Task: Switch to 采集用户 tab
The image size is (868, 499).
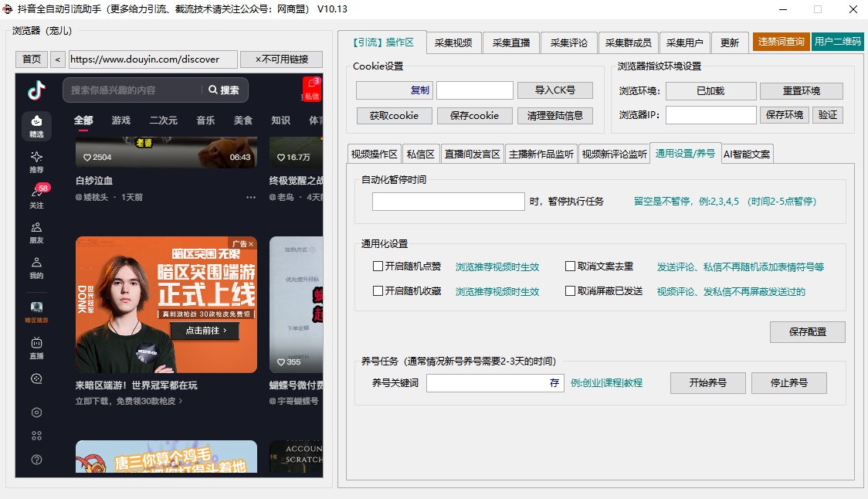Action: click(x=685, y=42)
